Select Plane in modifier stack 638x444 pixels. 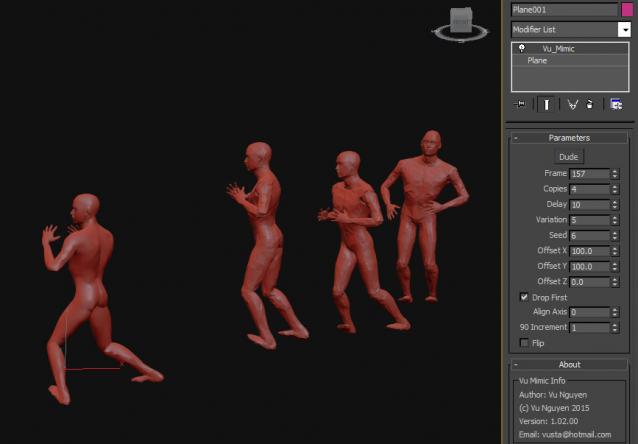[538, 60]
